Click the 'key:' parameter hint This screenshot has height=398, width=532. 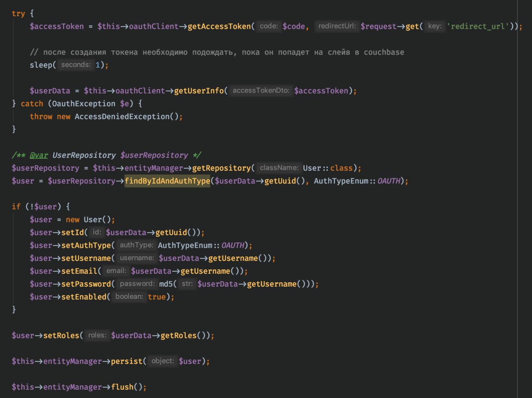(435, 26)
